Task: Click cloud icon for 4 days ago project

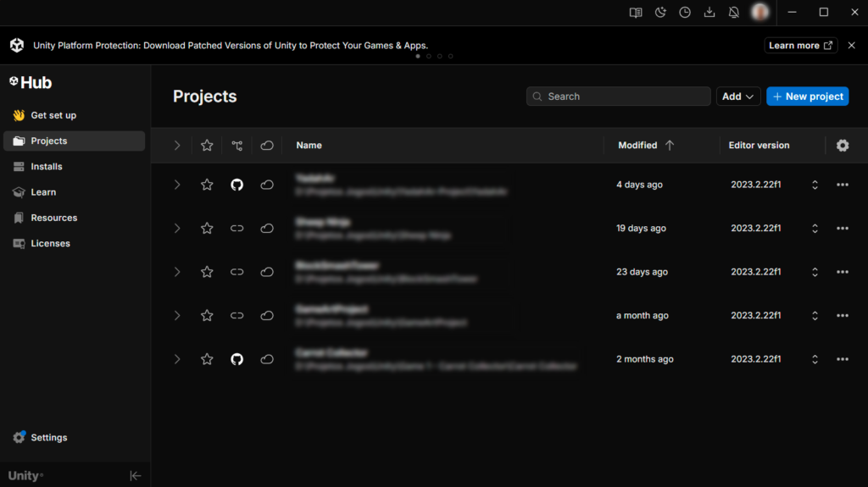Action: click(x=267, y=185)
